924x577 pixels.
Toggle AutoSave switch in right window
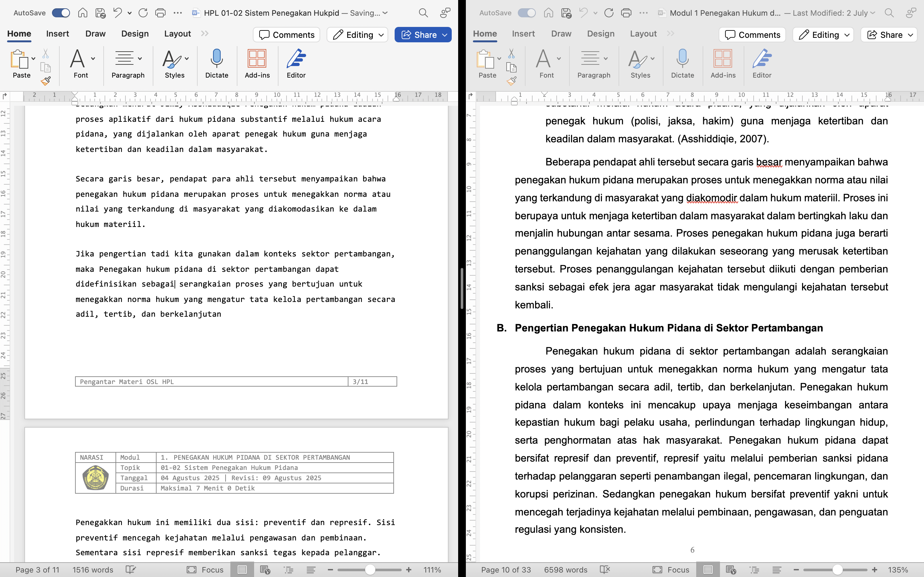pyautogui.click(x=526, y=13)
